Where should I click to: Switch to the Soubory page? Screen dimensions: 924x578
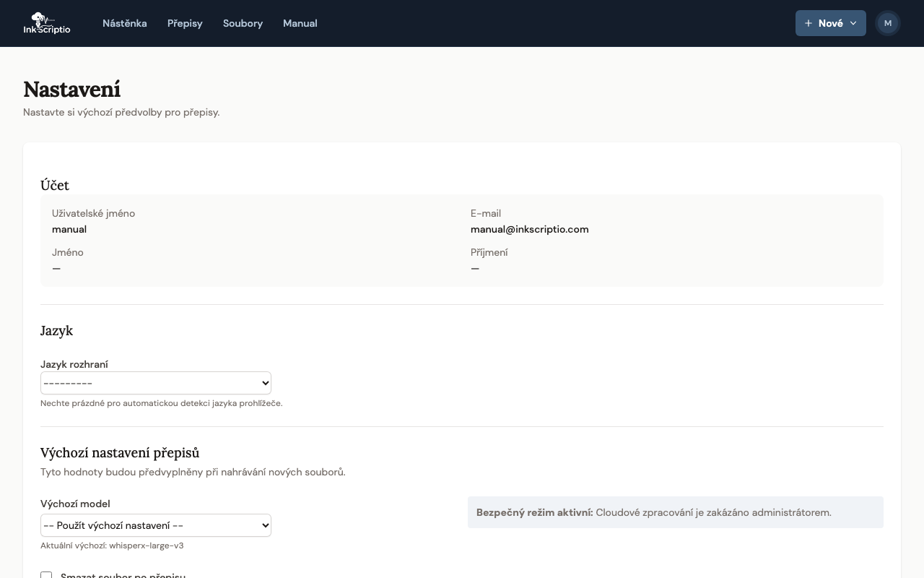(x=243, y=23)
